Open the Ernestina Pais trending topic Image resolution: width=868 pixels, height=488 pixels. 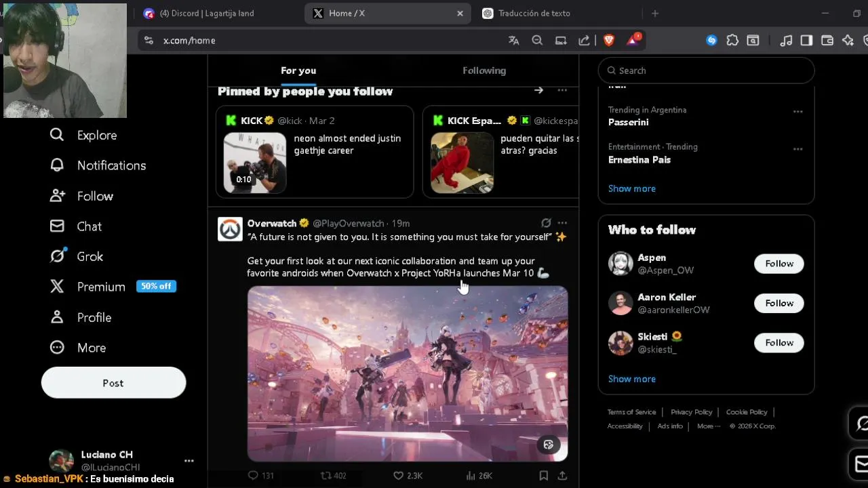[639, 160]
